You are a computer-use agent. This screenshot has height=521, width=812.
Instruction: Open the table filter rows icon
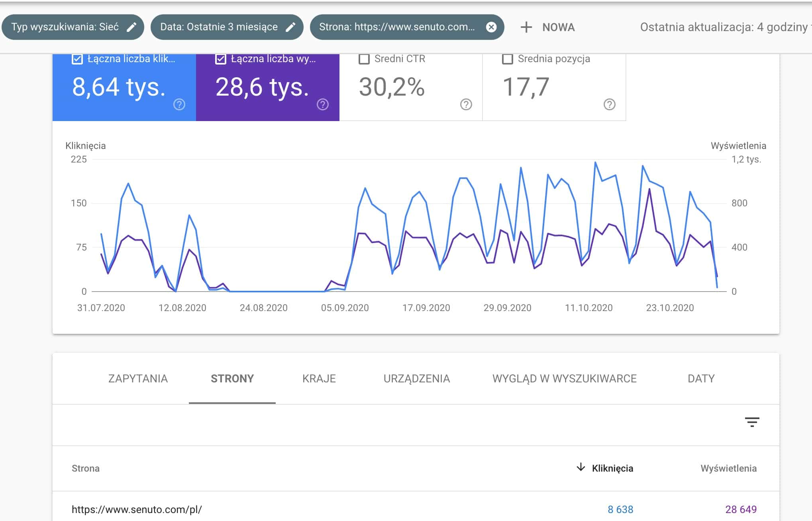pyautogui.click(x=752, y=422)
